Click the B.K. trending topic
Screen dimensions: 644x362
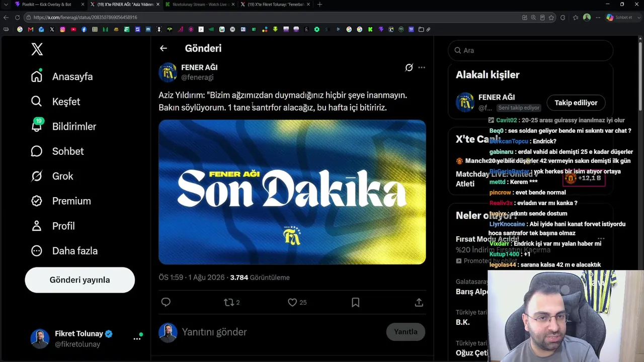tap(463, 322)
